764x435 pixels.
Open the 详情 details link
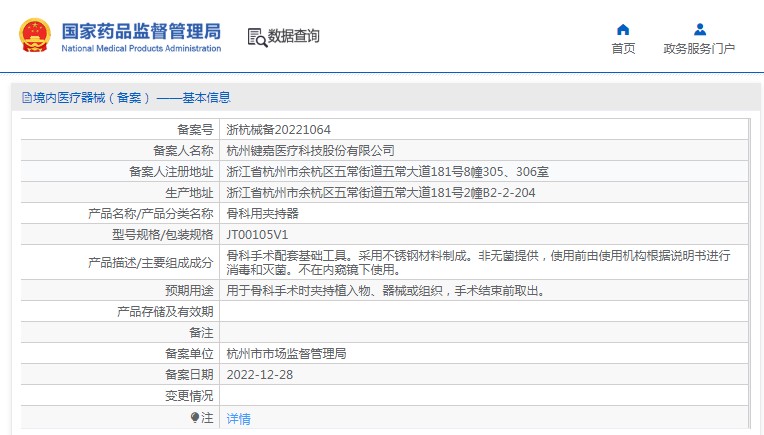(x=238, y=418)
